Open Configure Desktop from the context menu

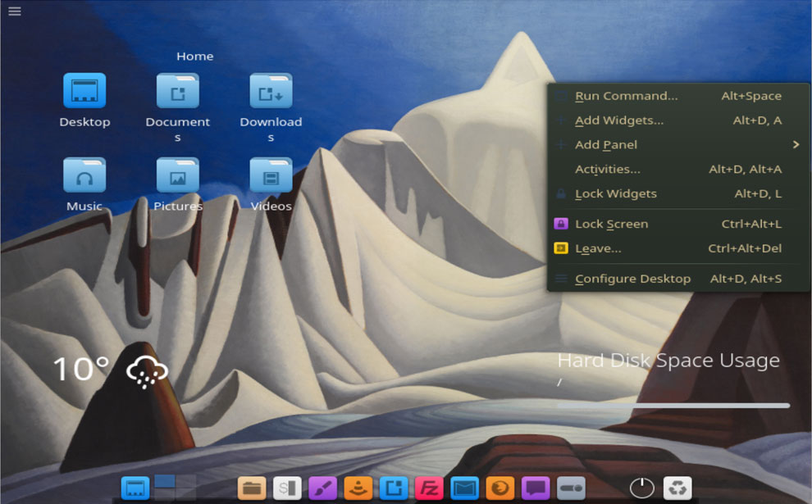pos(678,279)
